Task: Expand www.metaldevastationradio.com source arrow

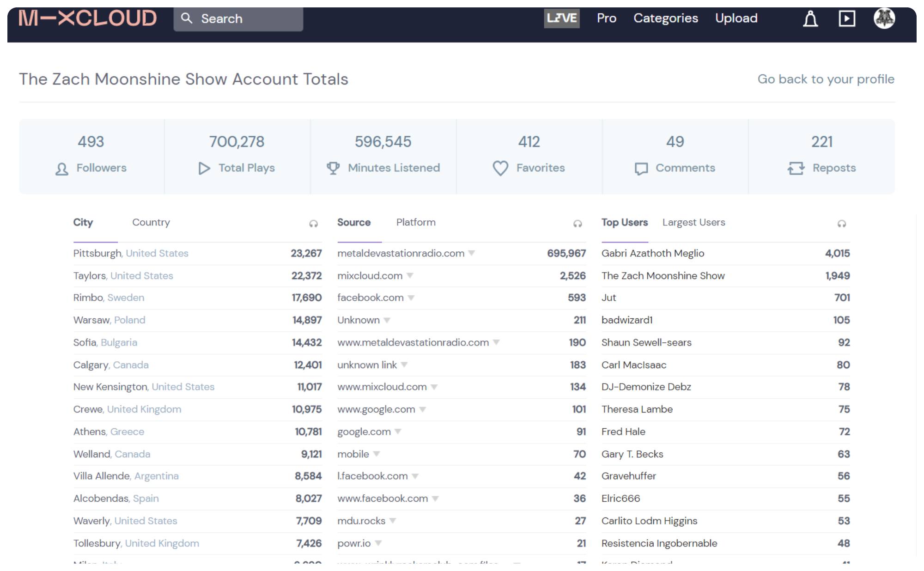Action: [x=496, y=342]
